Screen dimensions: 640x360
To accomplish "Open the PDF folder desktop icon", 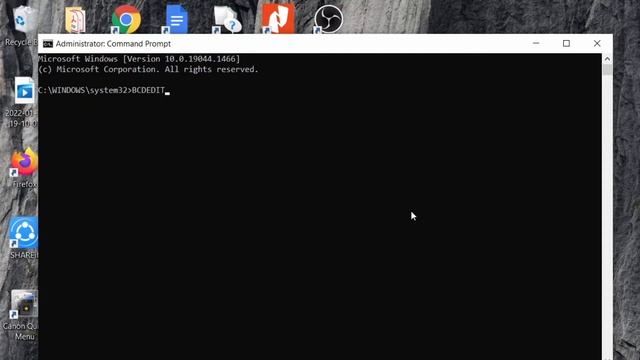I will (75, 20).
